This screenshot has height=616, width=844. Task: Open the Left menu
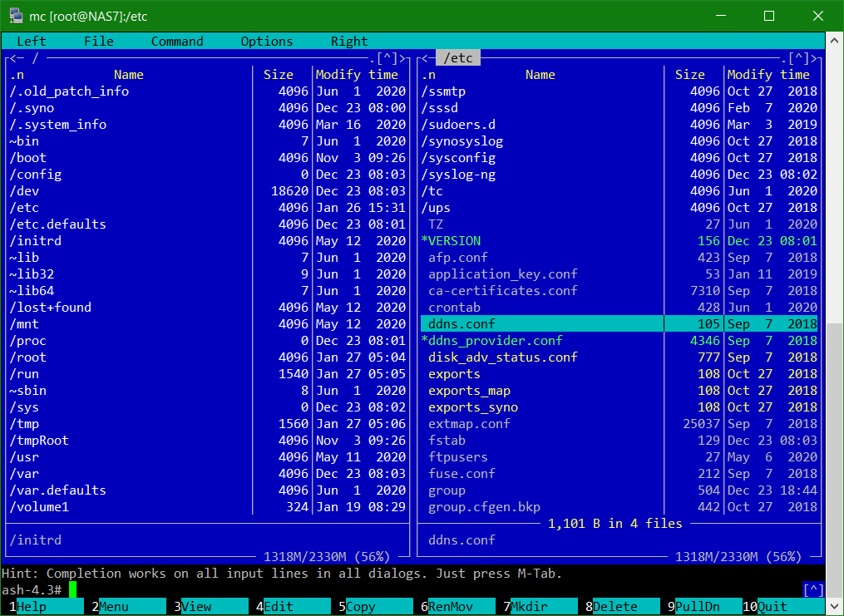click(x=31, y=41)
